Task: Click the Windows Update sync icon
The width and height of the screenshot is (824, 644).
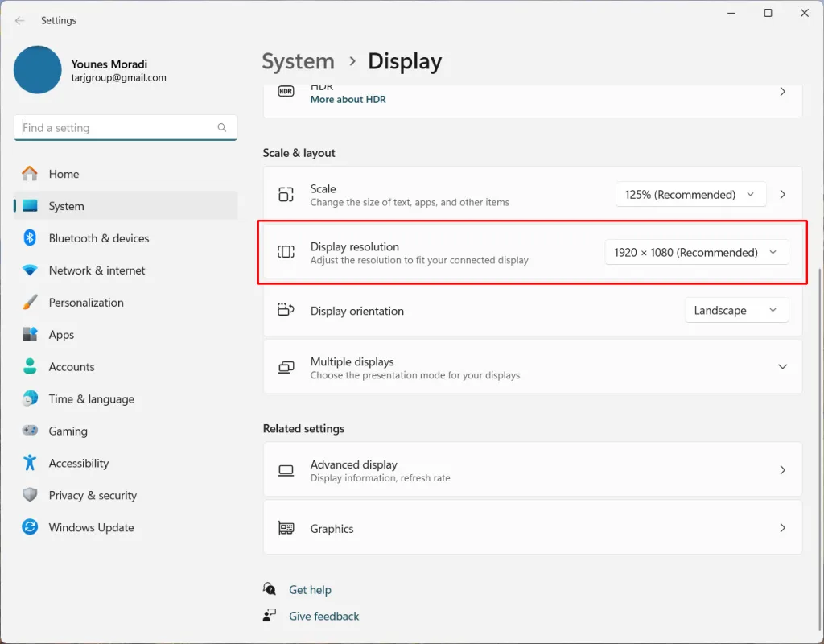Action: pos(30,527)
